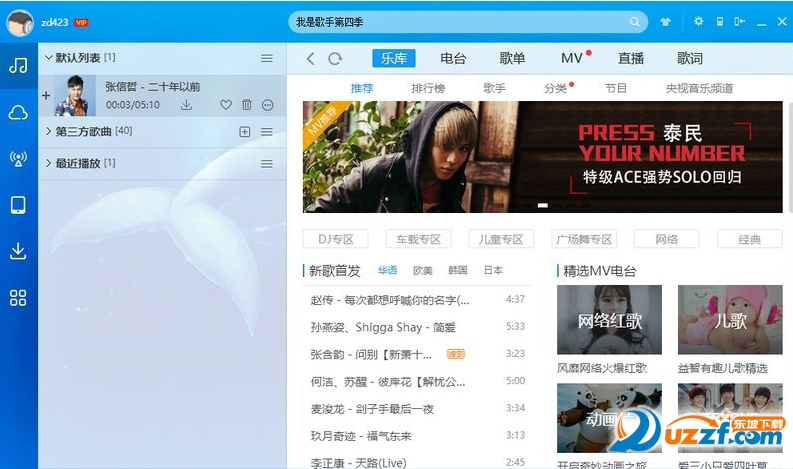Select the 歌手 sub-tab
The height and width of the screenshot is (469, 793).
[x=494, y=88]
